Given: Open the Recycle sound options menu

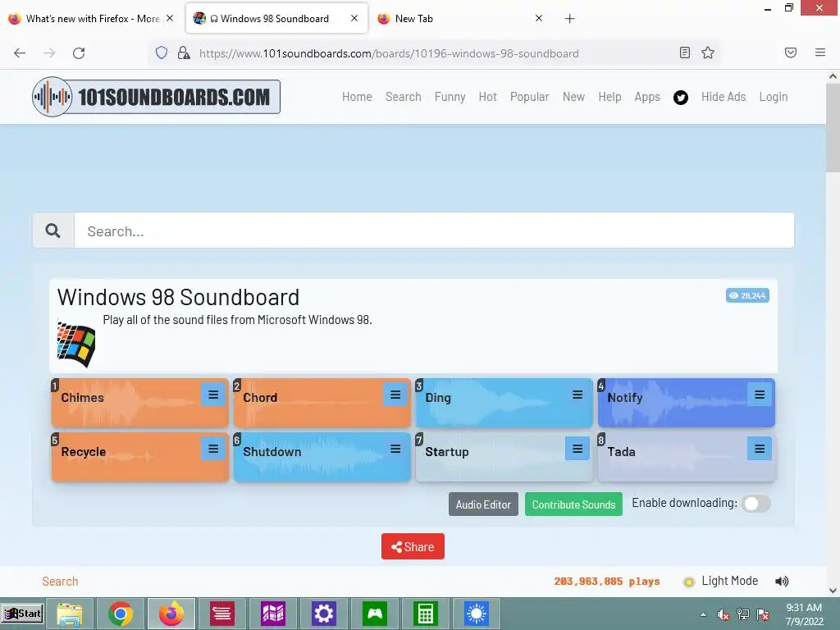Looking at the screenshot, I should [x=213, y=449].
